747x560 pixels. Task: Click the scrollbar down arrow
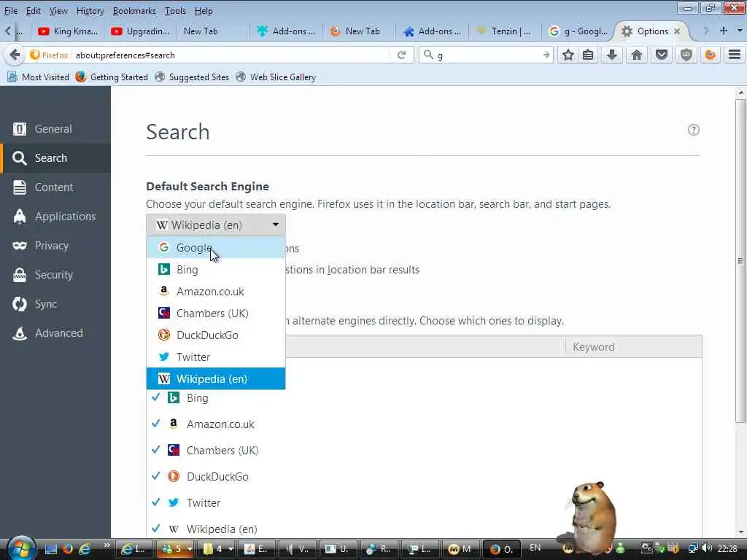coord(740,532)
